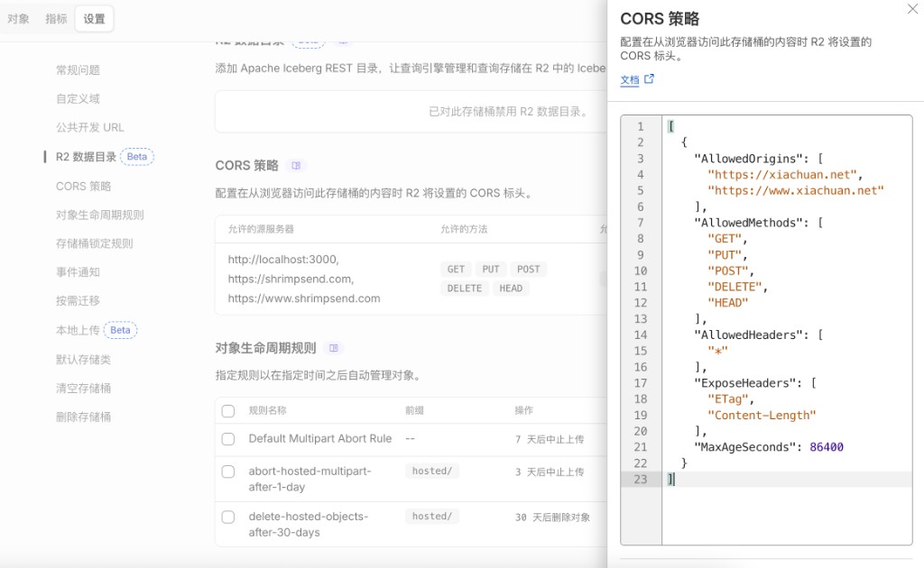Tick the Default Multipart Abort Rule checkbox
Viewport: 924px width, 568px height.
point(228,439)
